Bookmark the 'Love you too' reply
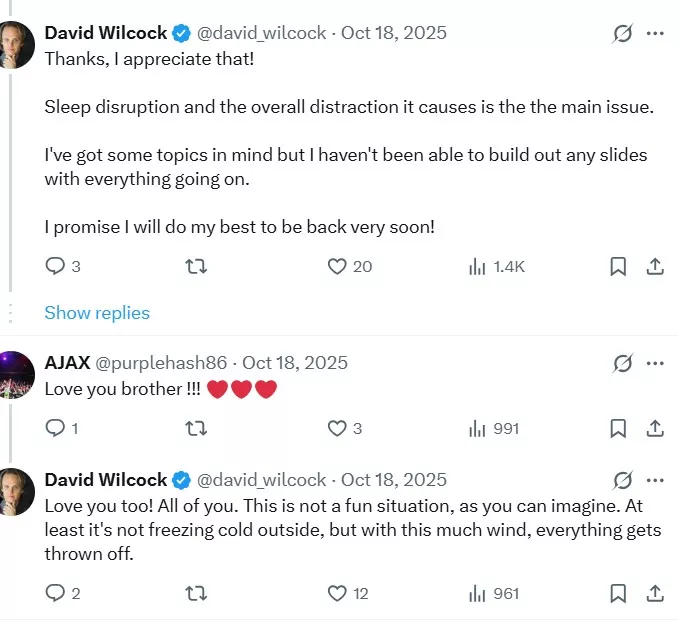 [x=618, y=593]
